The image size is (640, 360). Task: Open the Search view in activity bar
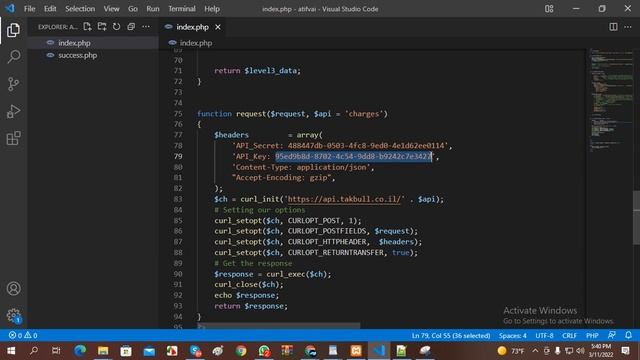(13, 57)
